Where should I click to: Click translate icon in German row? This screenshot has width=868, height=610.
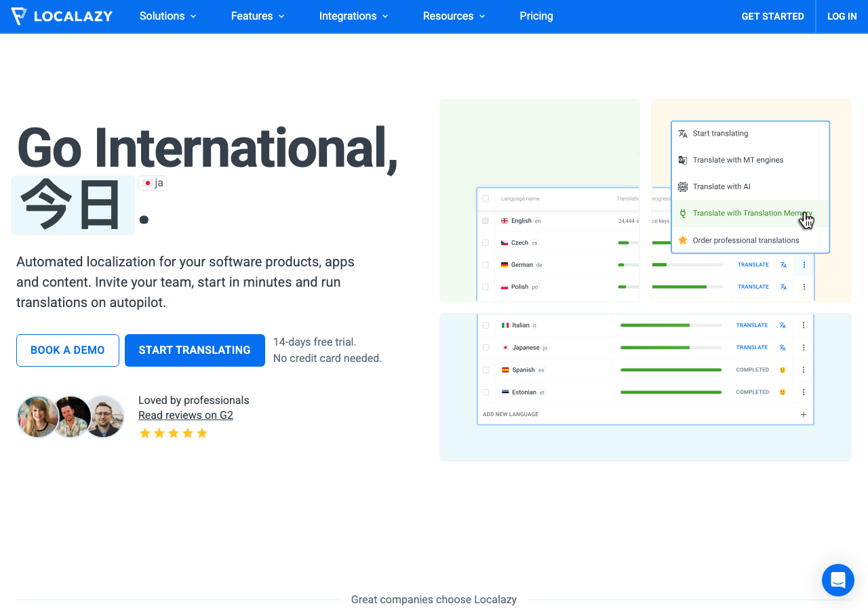[783, 265]
